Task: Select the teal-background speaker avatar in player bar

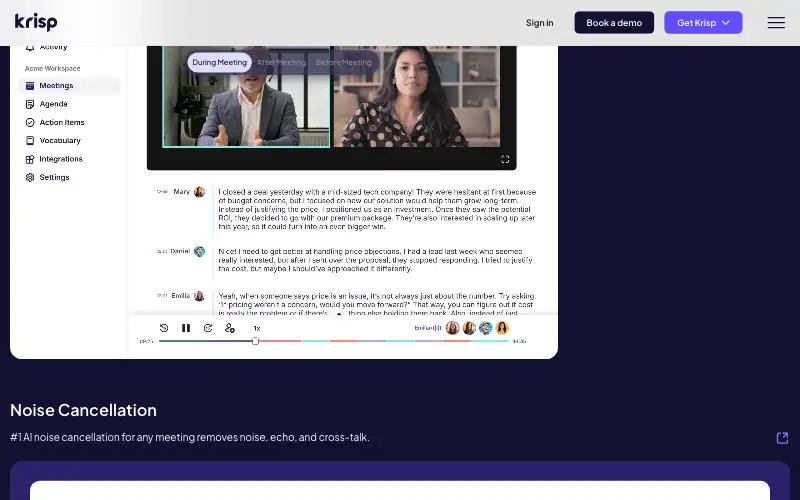Action: (x=486, y=328)
